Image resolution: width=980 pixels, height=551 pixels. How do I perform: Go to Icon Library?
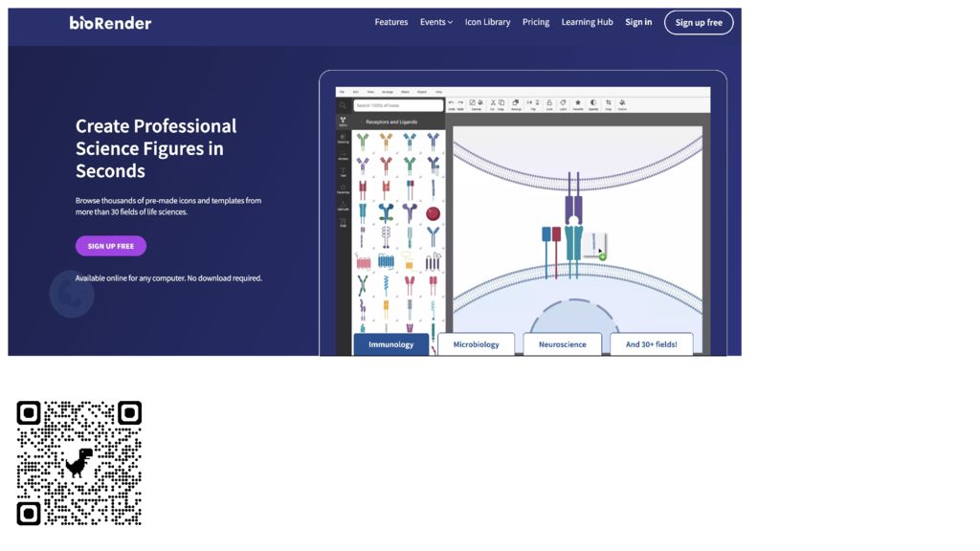(487, 22)
